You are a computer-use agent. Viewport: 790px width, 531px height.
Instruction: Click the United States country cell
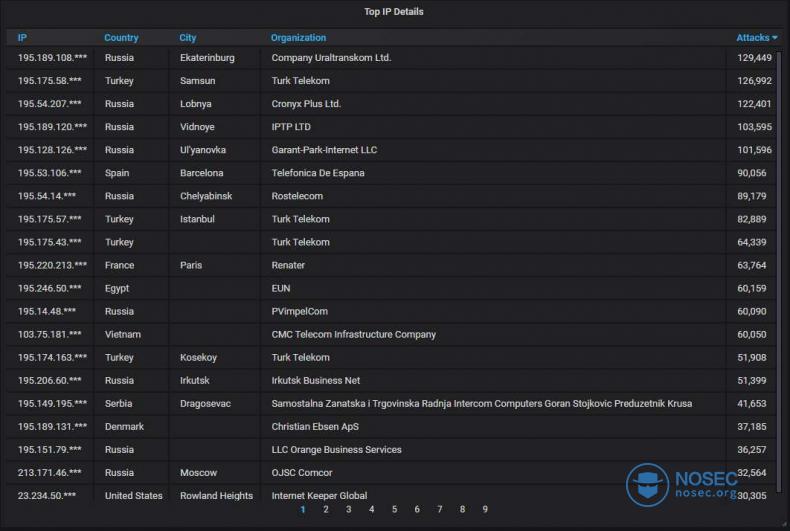click(134, 496)
